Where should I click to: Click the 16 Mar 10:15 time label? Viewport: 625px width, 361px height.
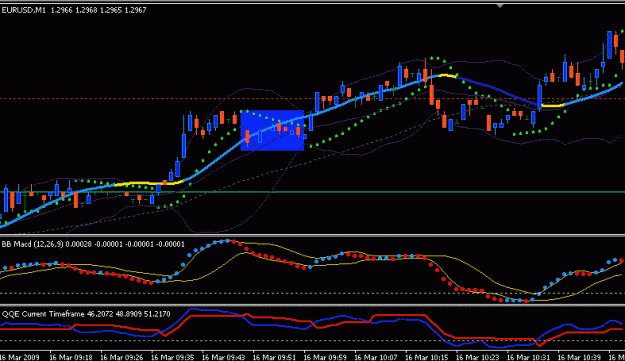coord(426,357)
